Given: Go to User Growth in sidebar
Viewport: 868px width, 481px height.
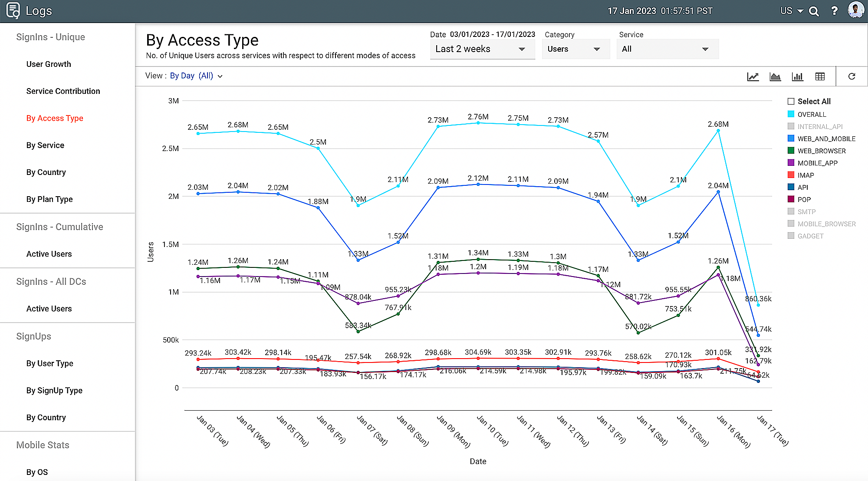Looking at the screenshot, I should (49, 64).
